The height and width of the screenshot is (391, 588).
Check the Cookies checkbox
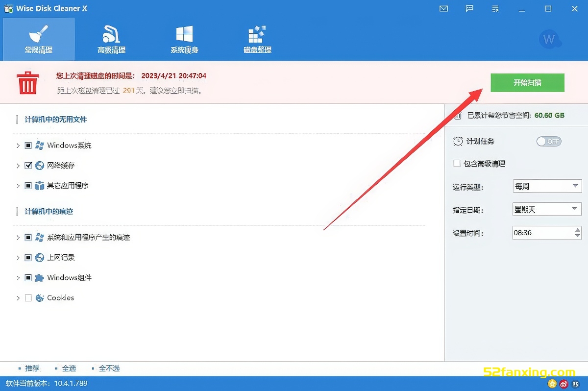click(x=28, y=298)
